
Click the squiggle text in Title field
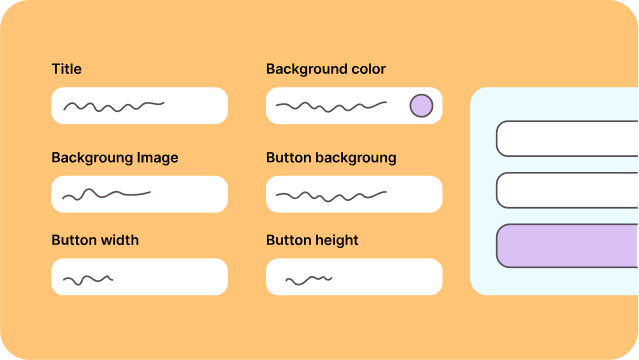114,106
